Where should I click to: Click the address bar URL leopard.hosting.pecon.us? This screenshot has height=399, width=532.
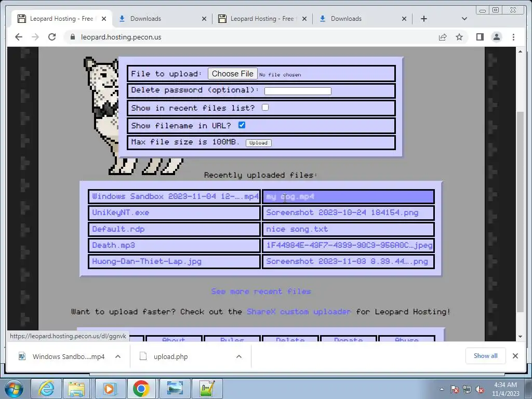click(x=121, y=37)
